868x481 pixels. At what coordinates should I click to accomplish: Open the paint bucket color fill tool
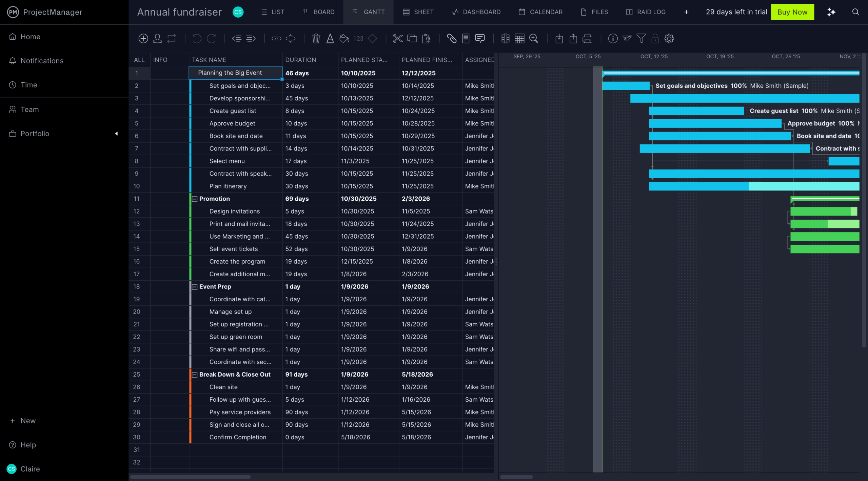[x=343, y=38]
